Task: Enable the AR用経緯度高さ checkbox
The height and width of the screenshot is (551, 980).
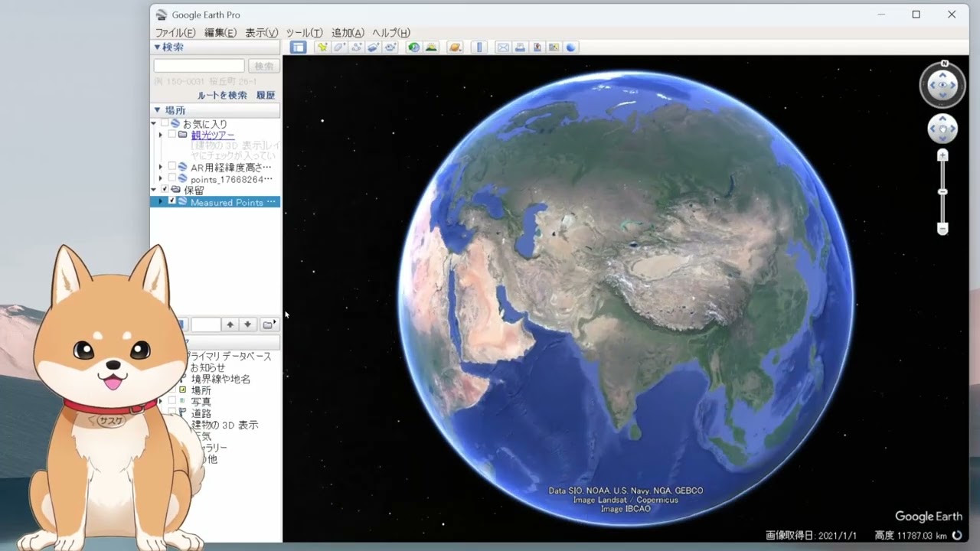Action: [172, 167]
